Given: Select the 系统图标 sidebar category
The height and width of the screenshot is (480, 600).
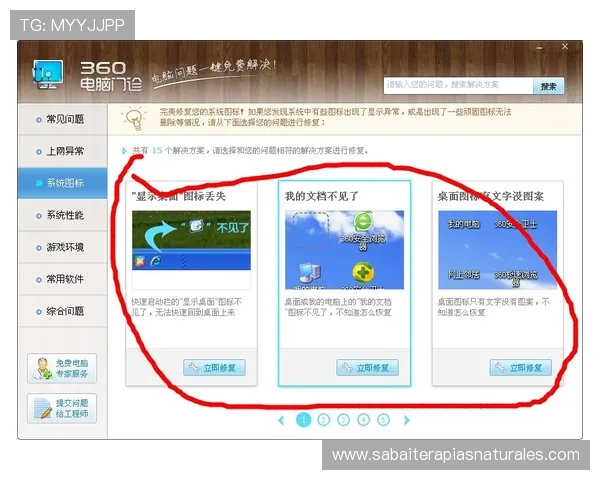Looking at the screenshot, I should point(62,183).
